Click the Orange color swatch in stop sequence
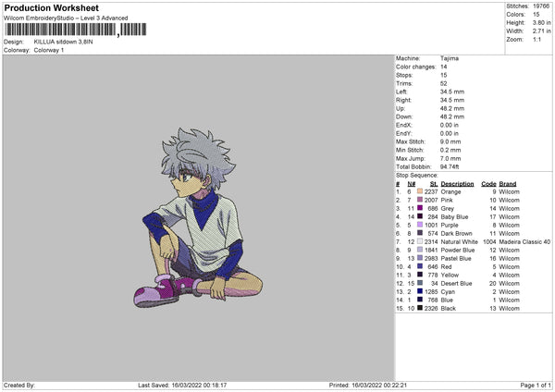 419,191
